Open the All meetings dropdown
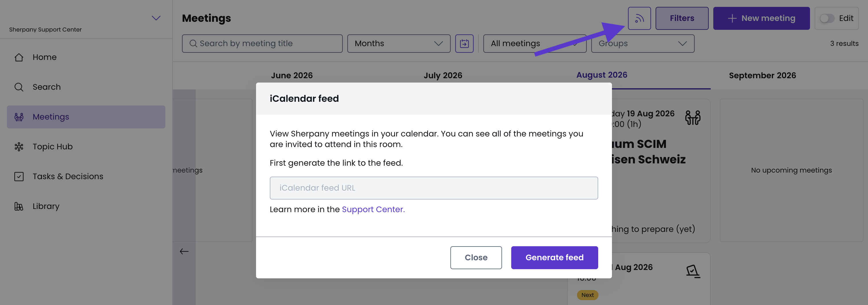The width and height of the screenshot is (868, 305). [x=535, y=43]
